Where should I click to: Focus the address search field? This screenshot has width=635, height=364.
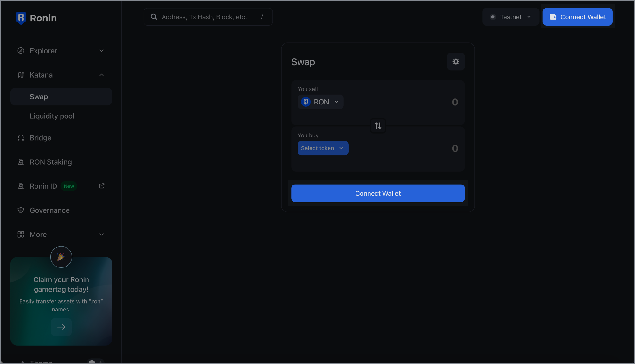[x=208, y=17]
